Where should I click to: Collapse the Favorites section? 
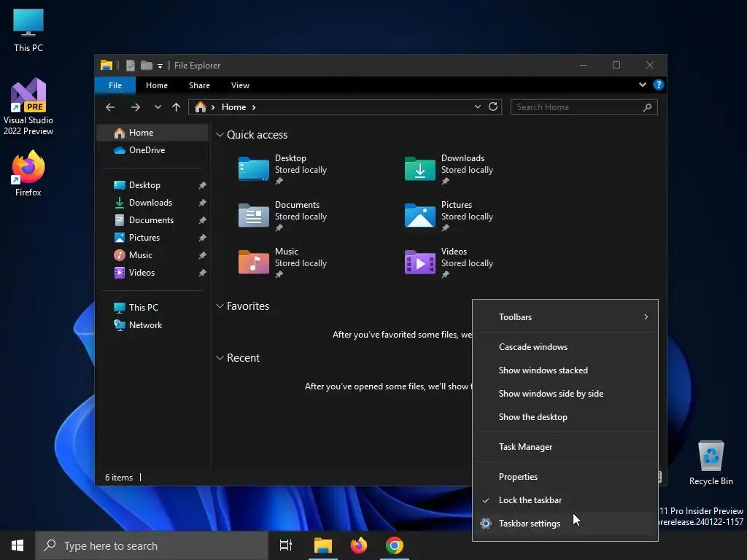pyautogui.click(x=220, y=306)
